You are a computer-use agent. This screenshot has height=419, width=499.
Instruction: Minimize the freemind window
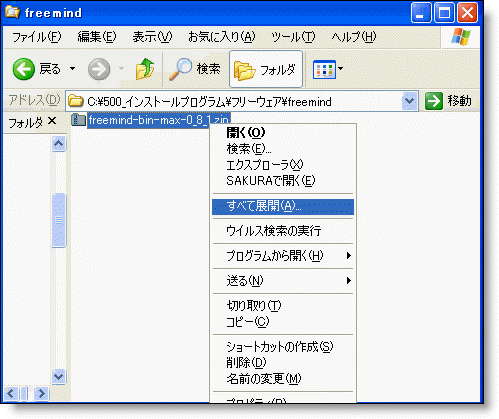pyautogui.click(x=421, y=13)
